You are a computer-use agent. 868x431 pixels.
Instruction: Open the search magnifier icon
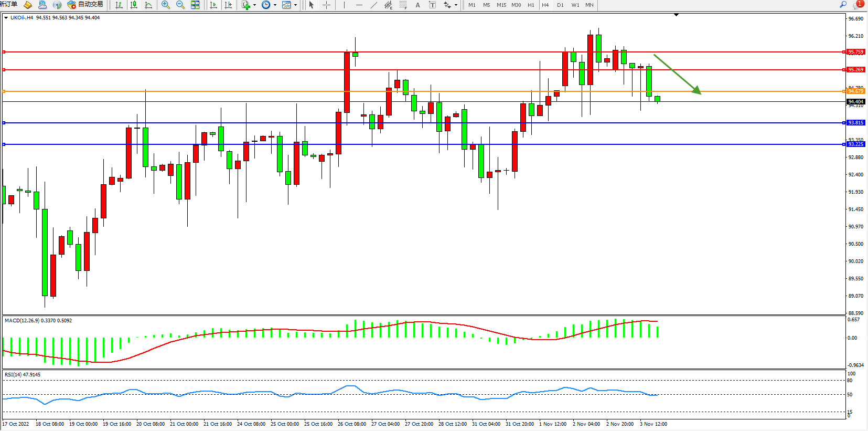[843, 4]
